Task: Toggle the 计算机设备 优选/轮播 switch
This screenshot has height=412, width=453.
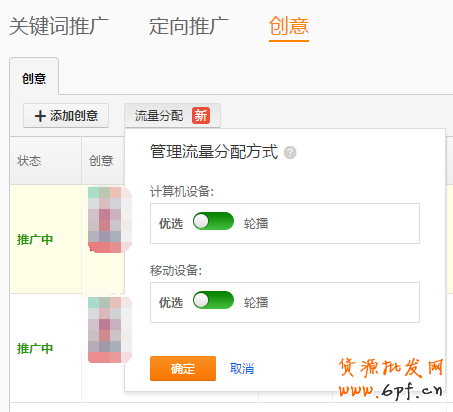Action: pyautogui.click(x=213, y=221)
